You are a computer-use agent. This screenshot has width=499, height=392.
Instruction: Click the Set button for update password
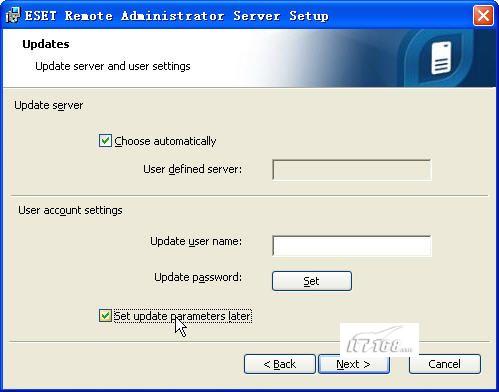tap(312, 281)
